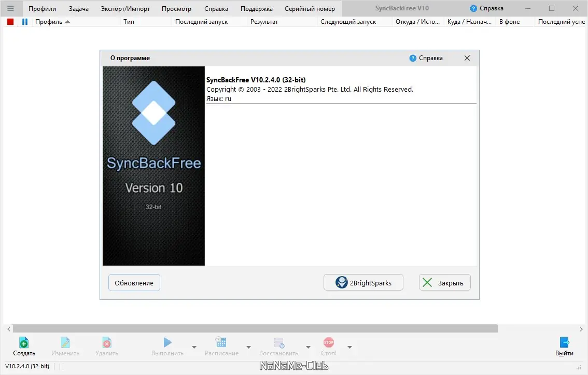Click the red stop square icon

click(x=10, y=22)
